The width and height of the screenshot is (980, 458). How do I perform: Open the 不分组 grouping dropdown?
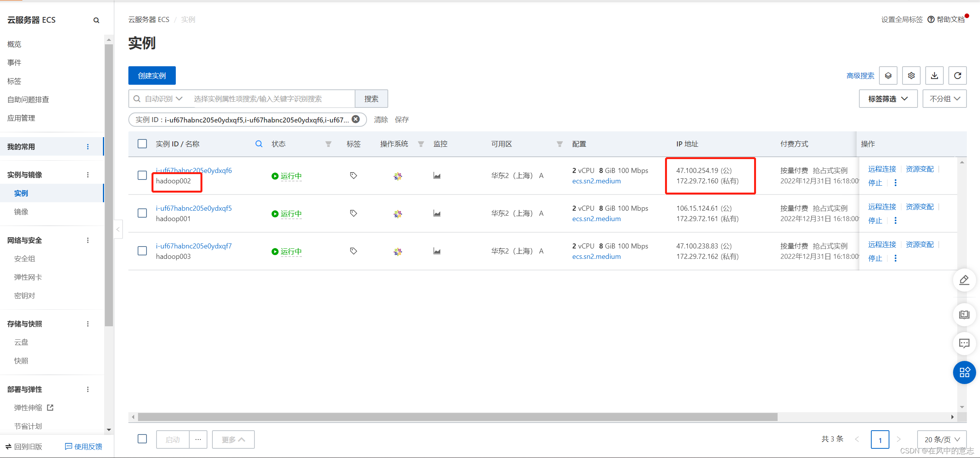(944, 99)
